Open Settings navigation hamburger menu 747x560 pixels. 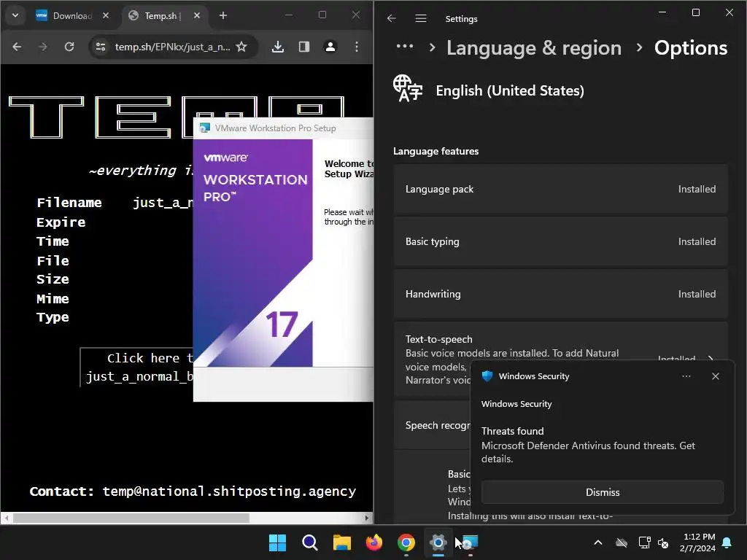[x=421, y=18]
